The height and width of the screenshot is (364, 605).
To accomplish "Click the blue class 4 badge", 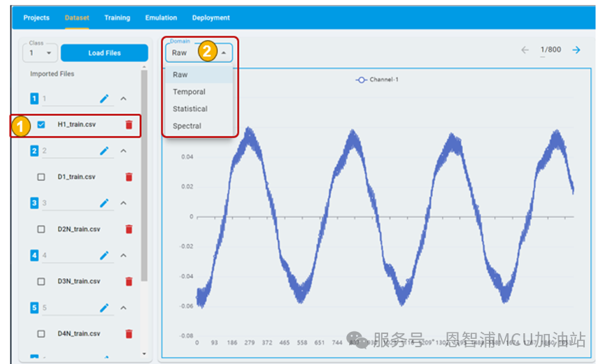I will pyautogui.click(x=34, y=255).
